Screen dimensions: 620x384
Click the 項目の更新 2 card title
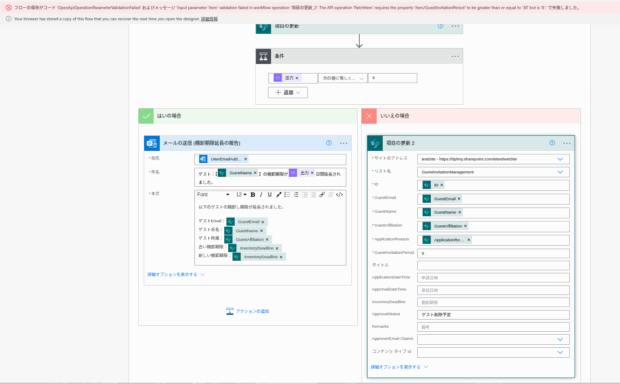point(400,143)
